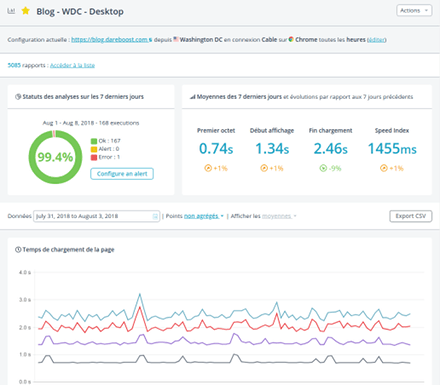Click the Speed Index 1455ms value
The width and height of the screenshot is (440, 385).
[x=392, y=149]
